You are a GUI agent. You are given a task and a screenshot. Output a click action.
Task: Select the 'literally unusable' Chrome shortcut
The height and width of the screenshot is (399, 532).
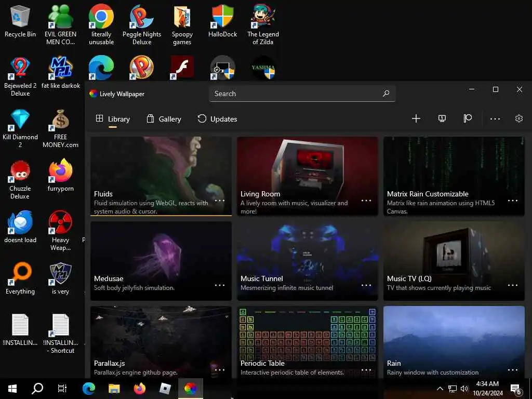pos(101,24)
